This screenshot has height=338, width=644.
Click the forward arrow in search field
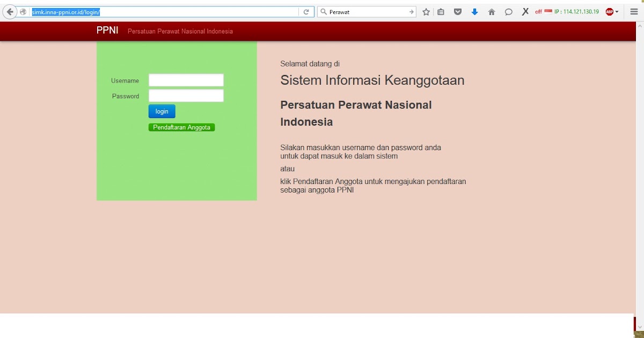[x=411, y=11]
